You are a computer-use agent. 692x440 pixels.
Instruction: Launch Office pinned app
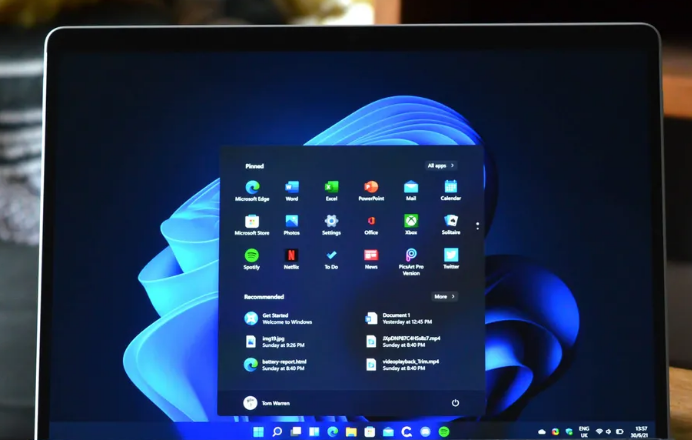click(x=371, y=225)
